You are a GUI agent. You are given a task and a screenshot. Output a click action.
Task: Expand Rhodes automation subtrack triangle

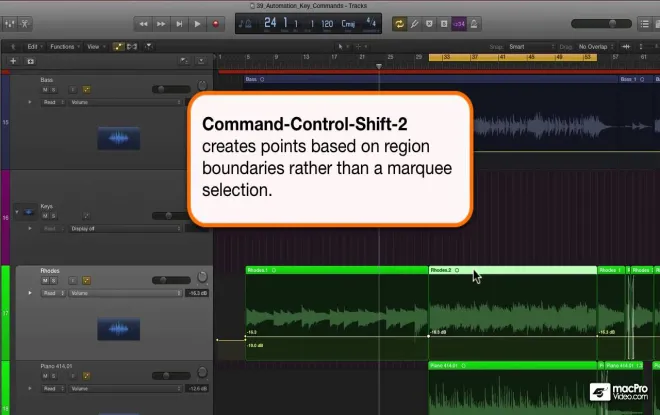pos(29,293)
